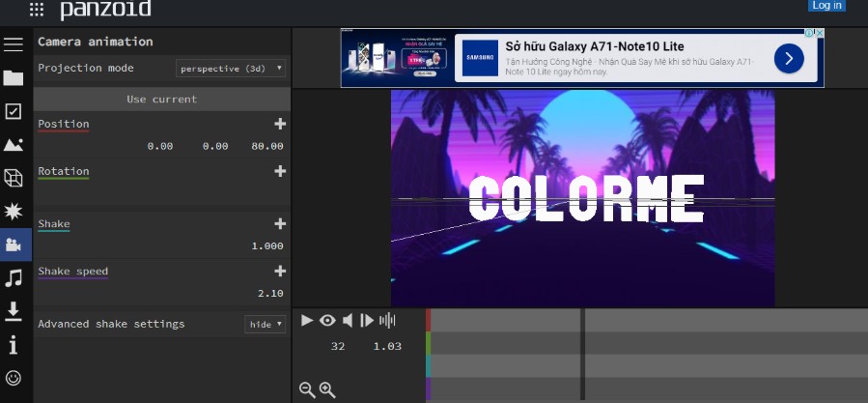Select the Rotation property label
Viewport: 868px width, 403px height.
63,171
